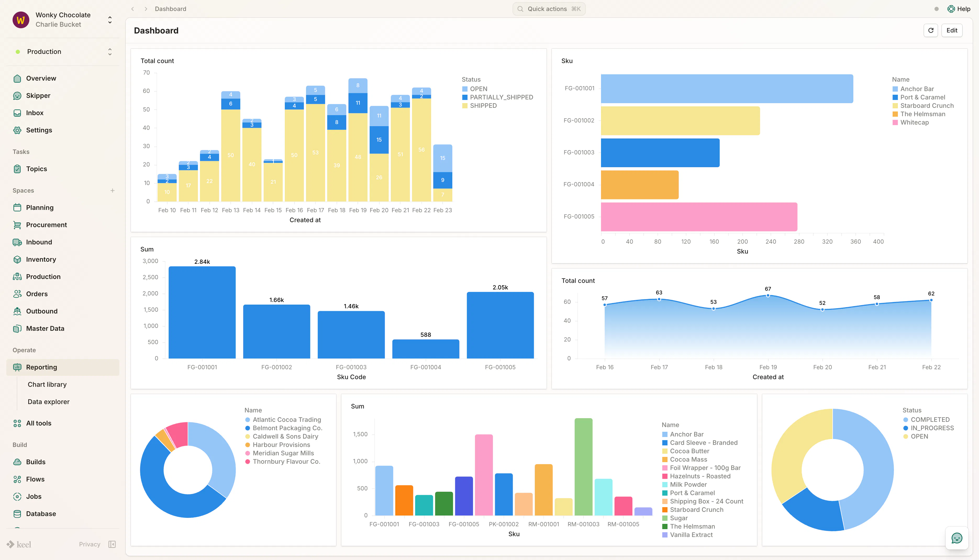Select Data explorer menu item
The height and width of the screenshot is (560, 979).
(48, 401)
